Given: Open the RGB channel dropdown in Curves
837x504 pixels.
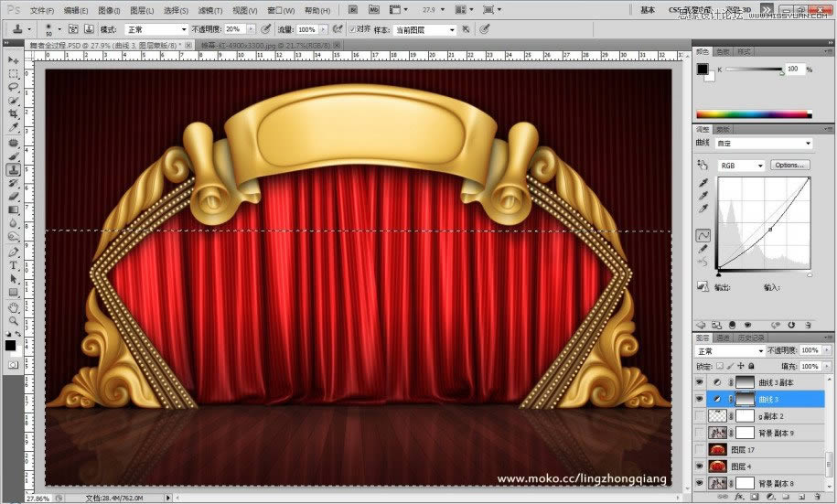Looking at the screenshot, I should (x=741, y=166).
